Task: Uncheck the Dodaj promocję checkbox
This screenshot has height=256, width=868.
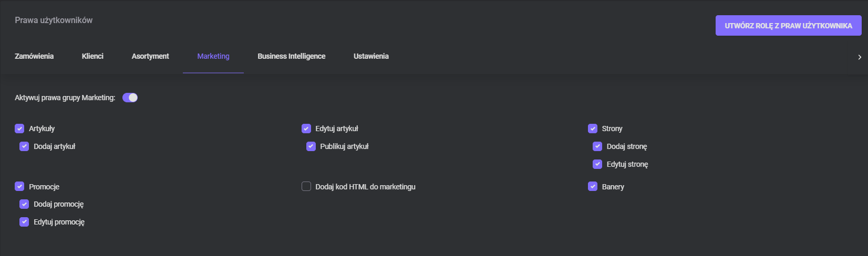Action: (x=24, y=204)
